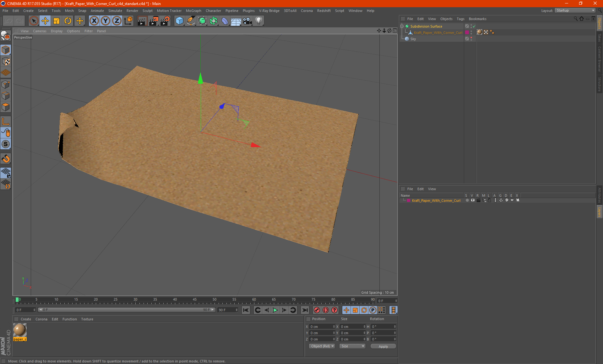Open the Size mode dropdown
The image size is (603, 364).
tap(353, 346)
